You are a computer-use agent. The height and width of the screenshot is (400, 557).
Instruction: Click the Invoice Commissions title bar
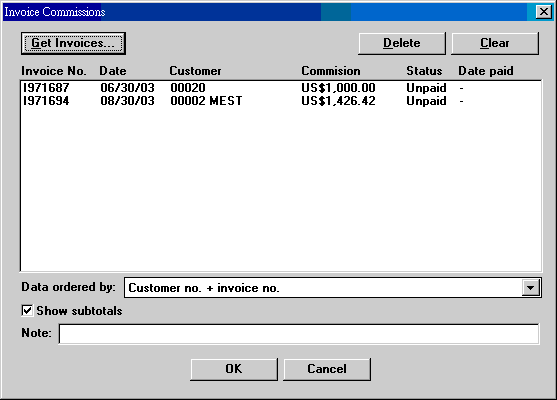click(x=265, y=12)
